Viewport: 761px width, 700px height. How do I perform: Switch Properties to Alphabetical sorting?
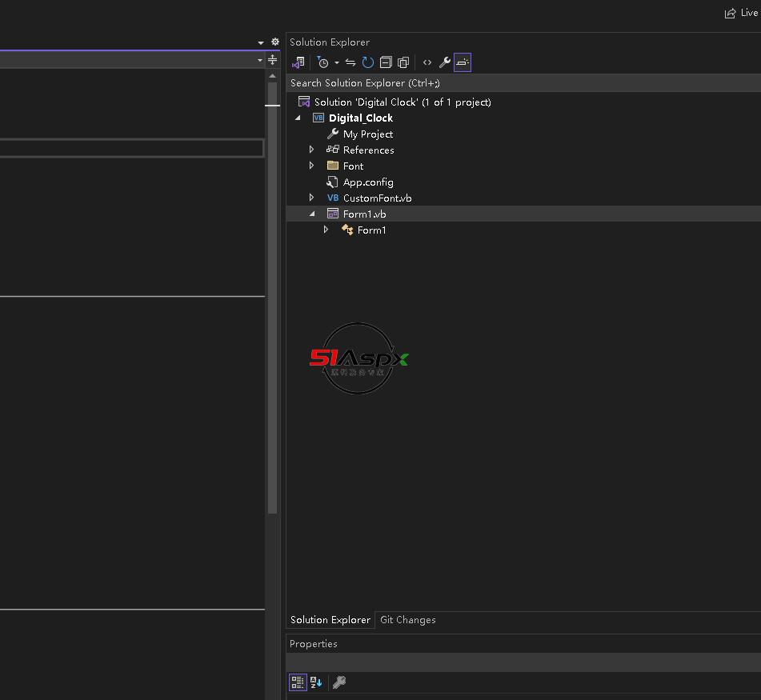click(316, 682)
